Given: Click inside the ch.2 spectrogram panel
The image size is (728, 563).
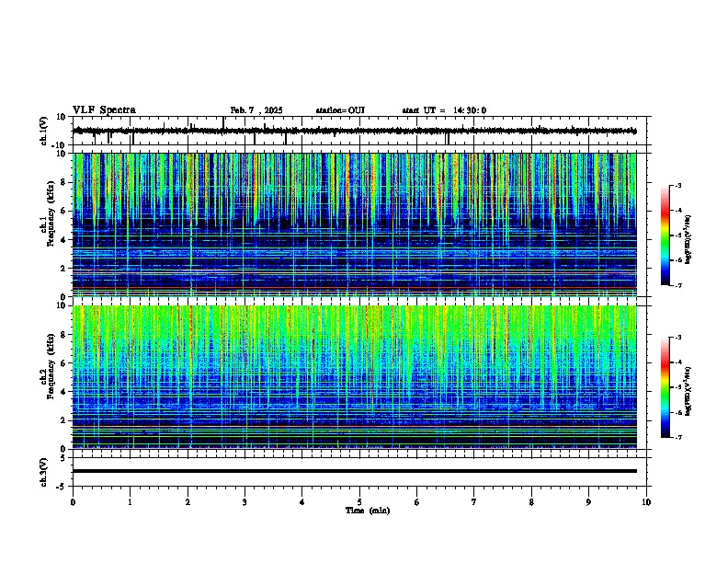Looking at the screenshot, I should coord(354,377).
